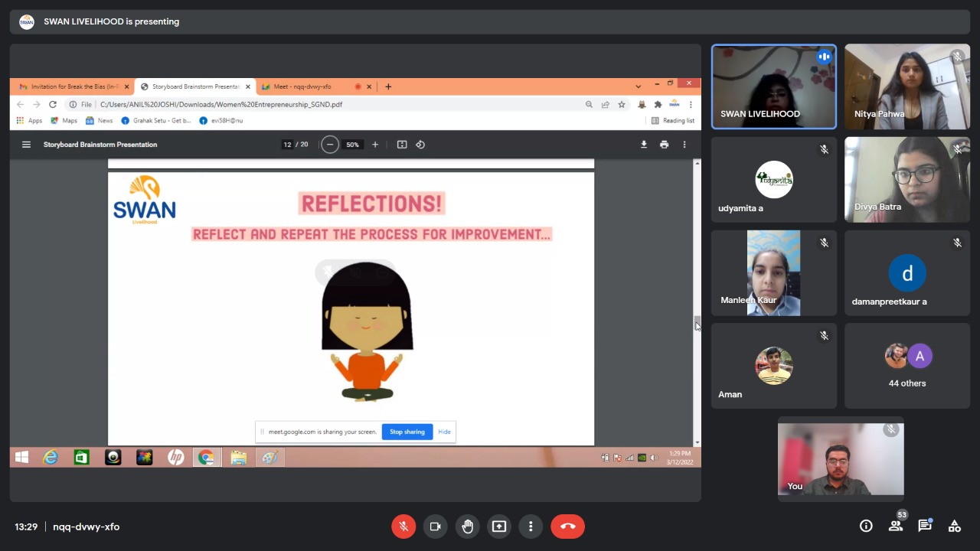Select Manleen Kaur's video tile
980x551 pixels.
click(x=774, y=273)
